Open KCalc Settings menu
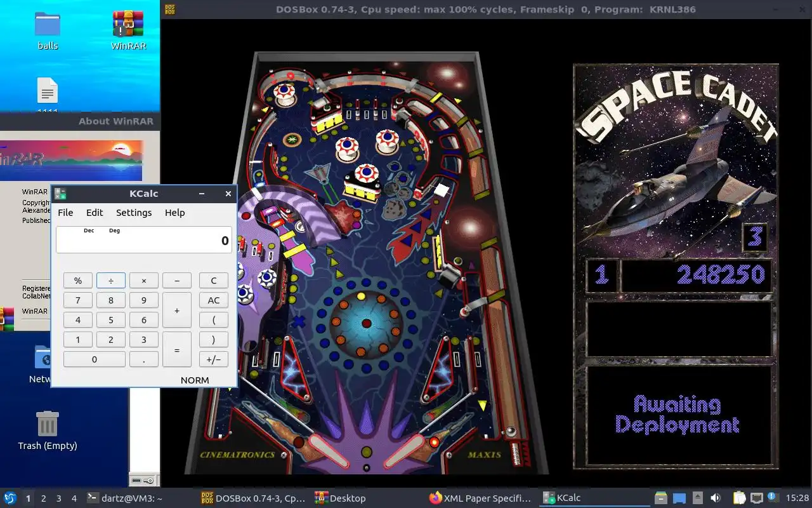Image resolution: width=812 pixels, height=508 pixels. click(134, 213)
